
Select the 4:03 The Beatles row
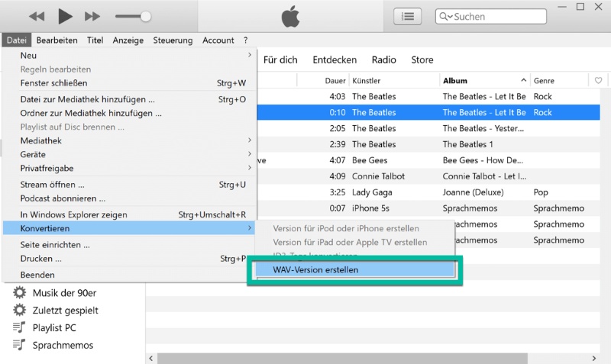coord(428,97)
